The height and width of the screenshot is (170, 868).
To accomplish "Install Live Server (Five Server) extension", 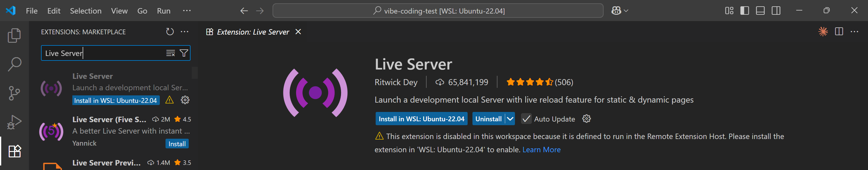I will tap(177, 144).
